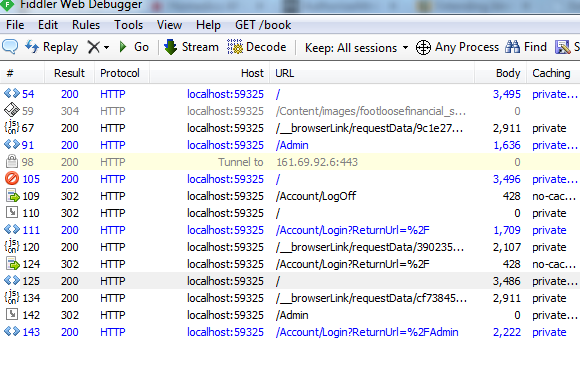Click the Tunnel to host cell
This screenshot has height=367, width=580.
point(241,162)
